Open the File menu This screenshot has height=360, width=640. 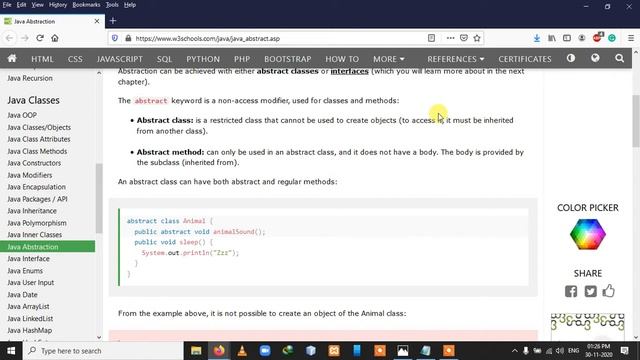point(7,5)
